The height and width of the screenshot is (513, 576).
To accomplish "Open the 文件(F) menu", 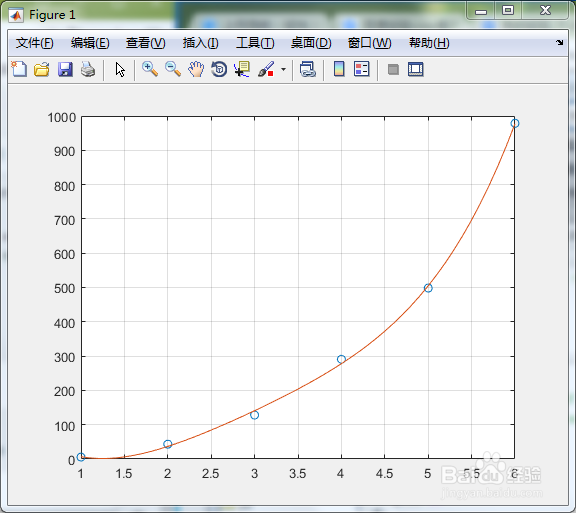I will coord(35,43).
